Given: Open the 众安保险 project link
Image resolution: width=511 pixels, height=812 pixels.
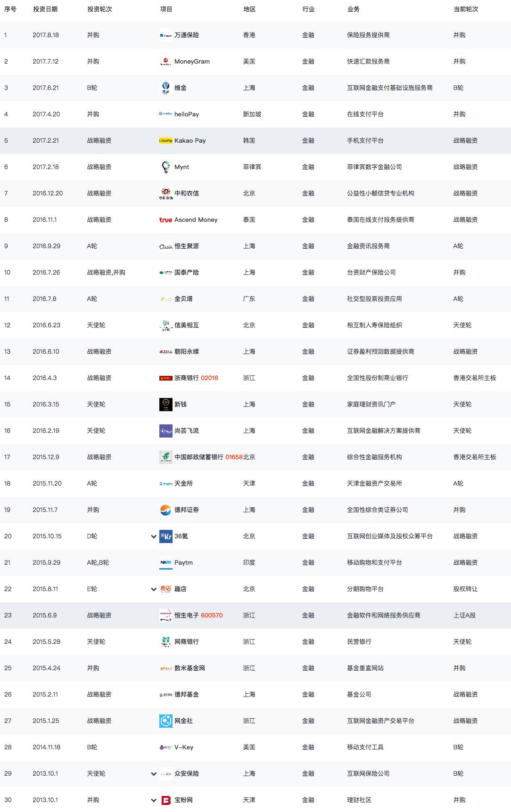Looking at the screenshot, I should [187, 774].
